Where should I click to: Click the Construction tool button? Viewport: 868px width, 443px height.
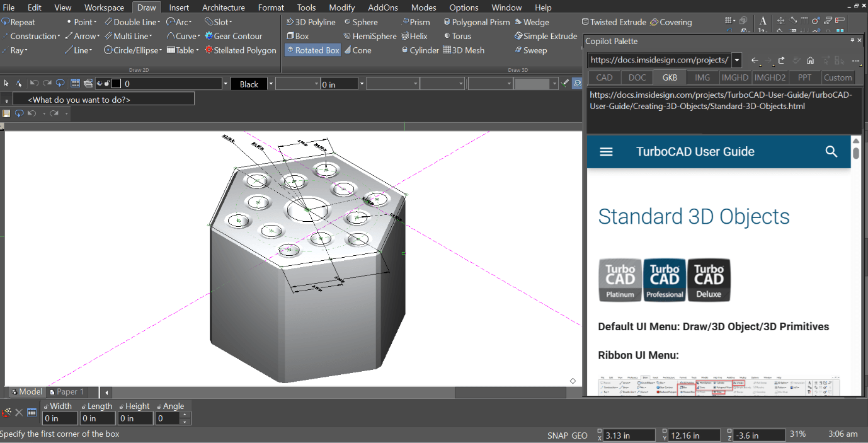(30, 36)
